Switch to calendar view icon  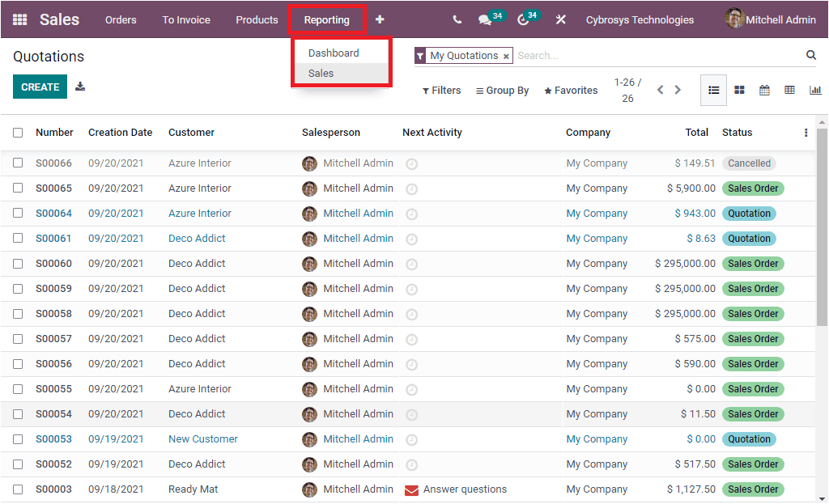[764, 90]
